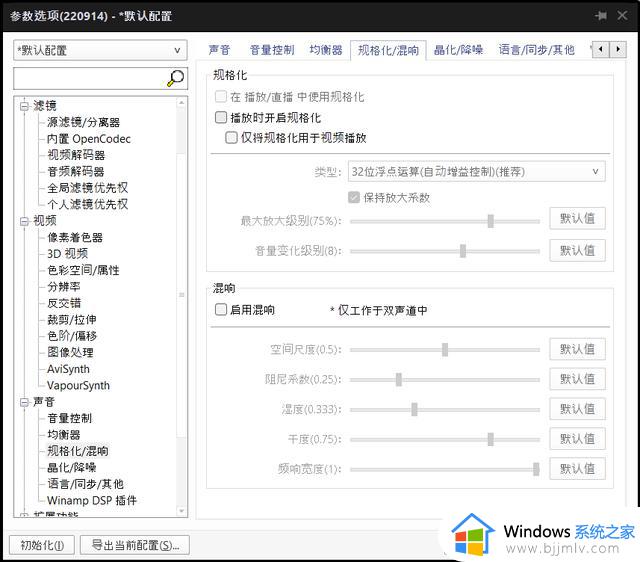Select 3D 视频 tree item

pyautogui.click(x=67, y=254)
